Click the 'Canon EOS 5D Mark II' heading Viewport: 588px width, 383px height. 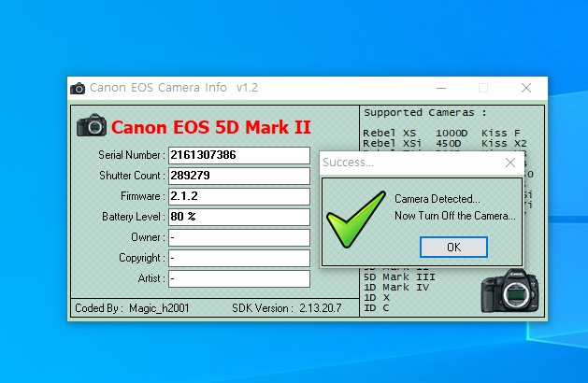pos(211,127)
